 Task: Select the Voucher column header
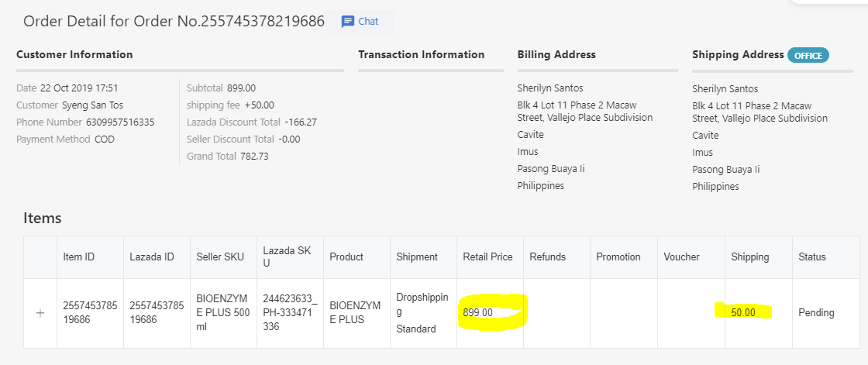tap(681, 257)
